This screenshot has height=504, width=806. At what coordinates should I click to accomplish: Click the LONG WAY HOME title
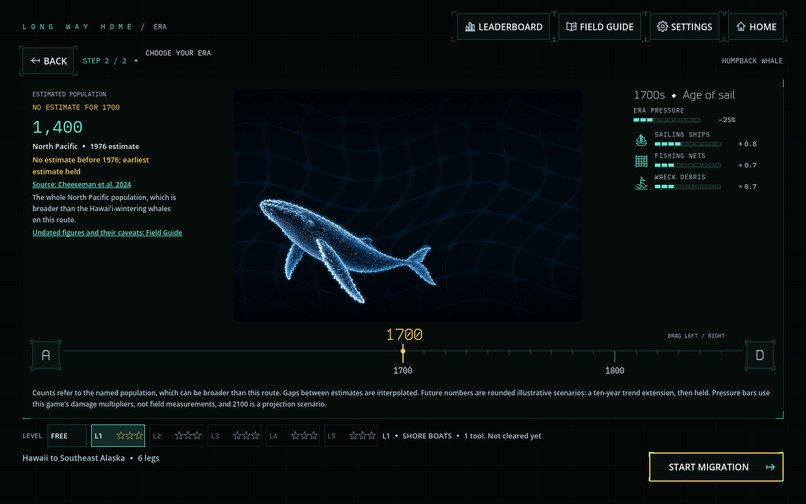(78, 27)
